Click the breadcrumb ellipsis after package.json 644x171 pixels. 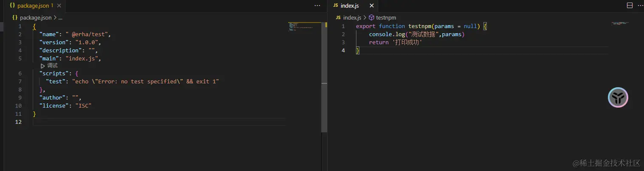point(60,17)
